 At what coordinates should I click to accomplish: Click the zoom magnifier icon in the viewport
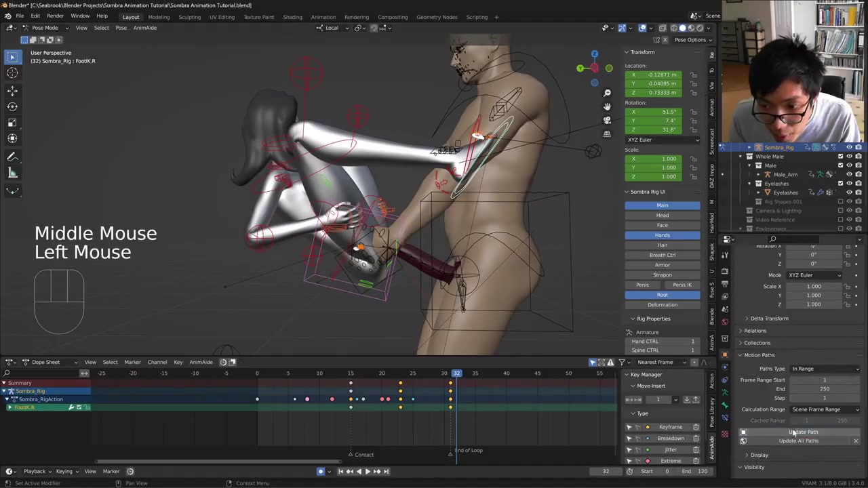tap(607, 93)
